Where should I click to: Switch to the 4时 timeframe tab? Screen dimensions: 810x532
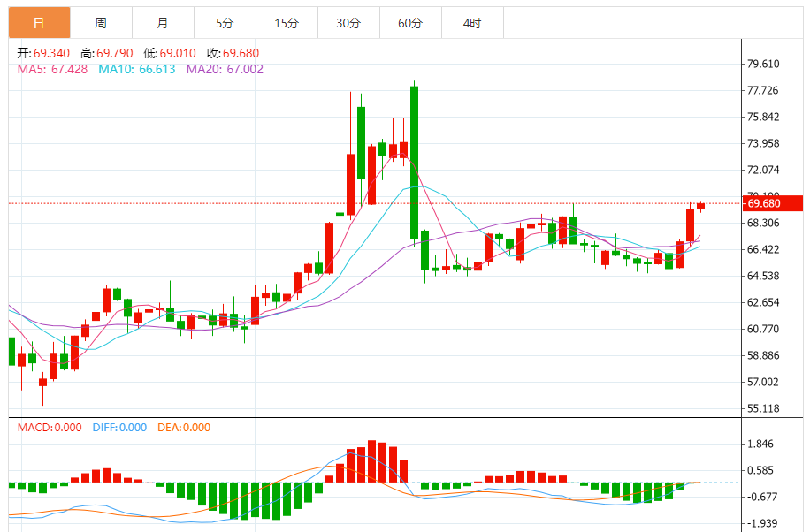click(473, 23)
